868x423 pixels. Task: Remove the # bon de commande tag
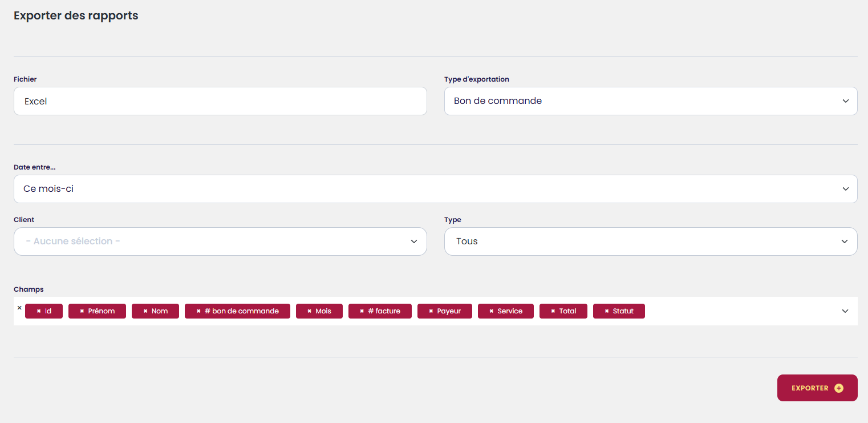pyautogui.click(x=198, y=311)
